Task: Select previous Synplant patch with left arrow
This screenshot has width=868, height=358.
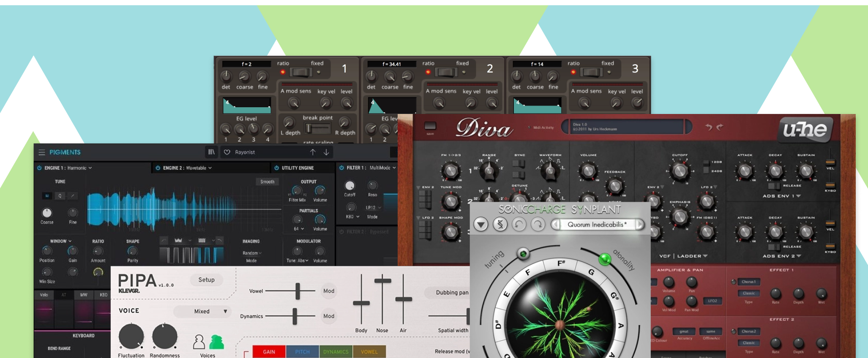Action: (x=555, y=224)
